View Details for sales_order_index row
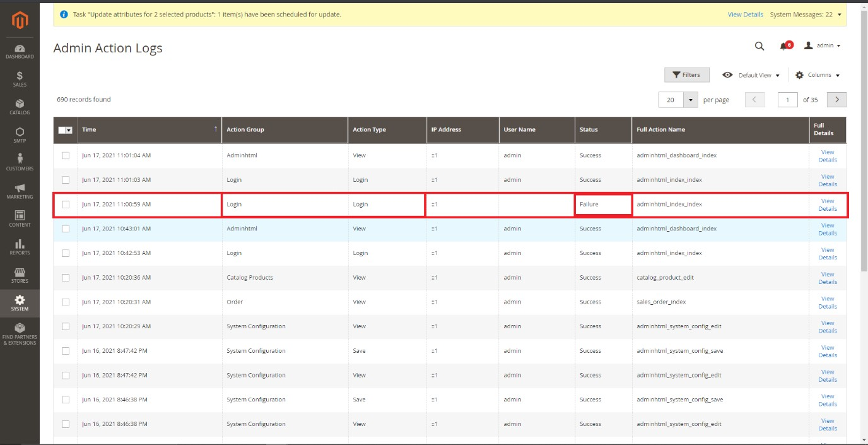Viewport: 868px width, 445px height. coord(828,302)
